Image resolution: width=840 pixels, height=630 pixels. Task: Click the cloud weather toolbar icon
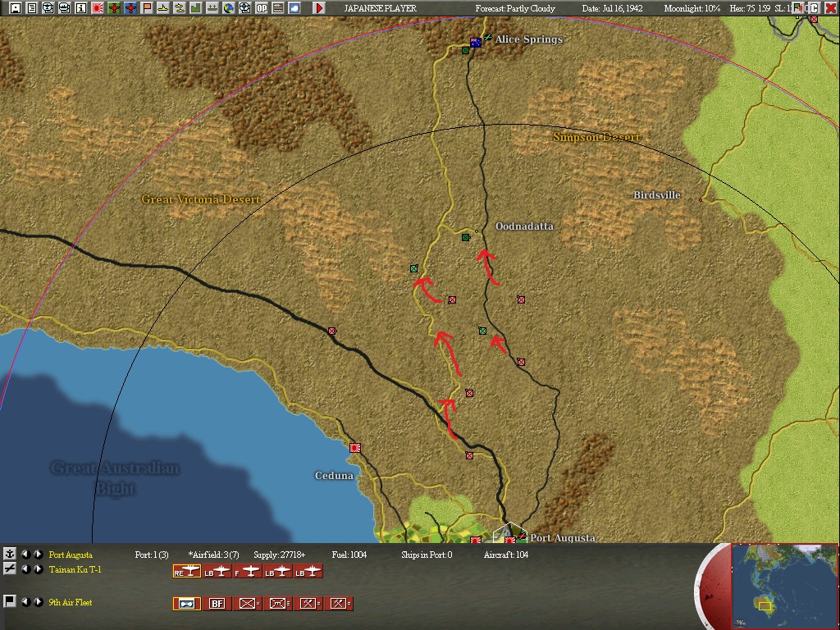pyautogui.click(x=294, y=8)
